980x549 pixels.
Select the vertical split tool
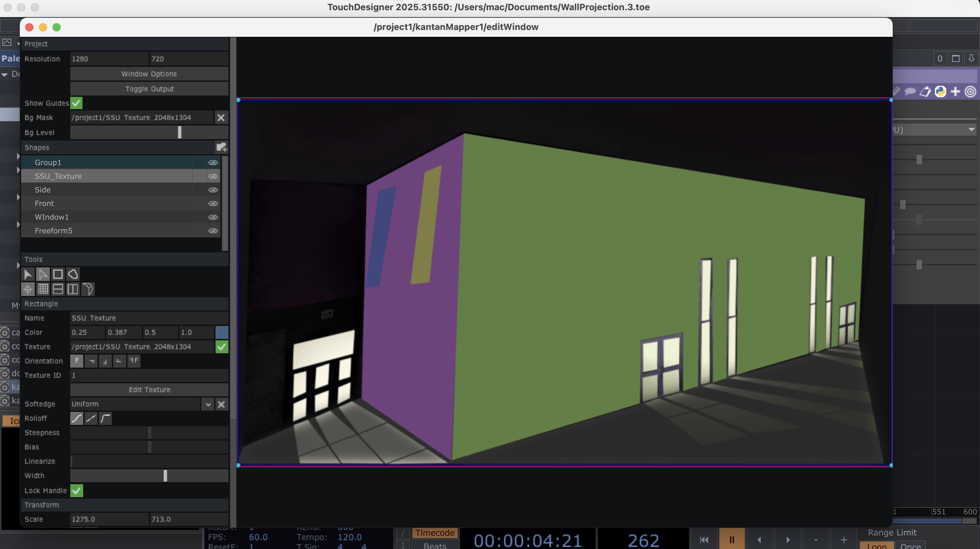73,289
